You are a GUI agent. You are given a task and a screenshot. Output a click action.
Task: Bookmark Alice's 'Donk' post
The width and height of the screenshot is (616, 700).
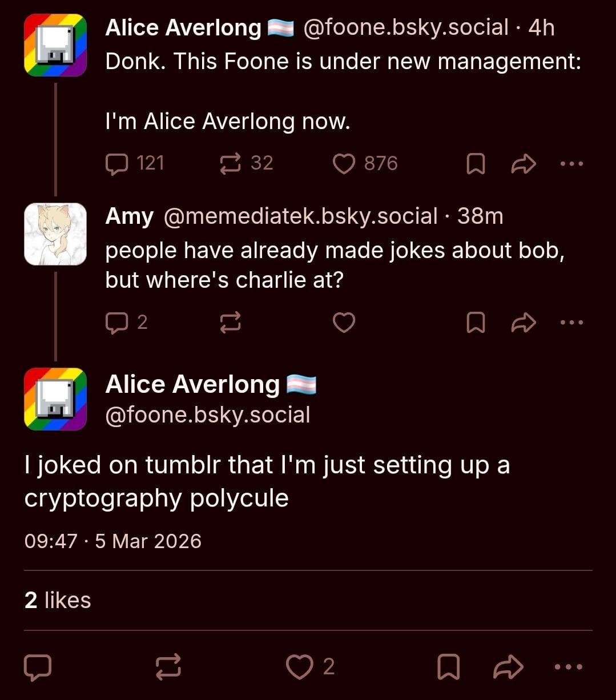click(476, 164)
